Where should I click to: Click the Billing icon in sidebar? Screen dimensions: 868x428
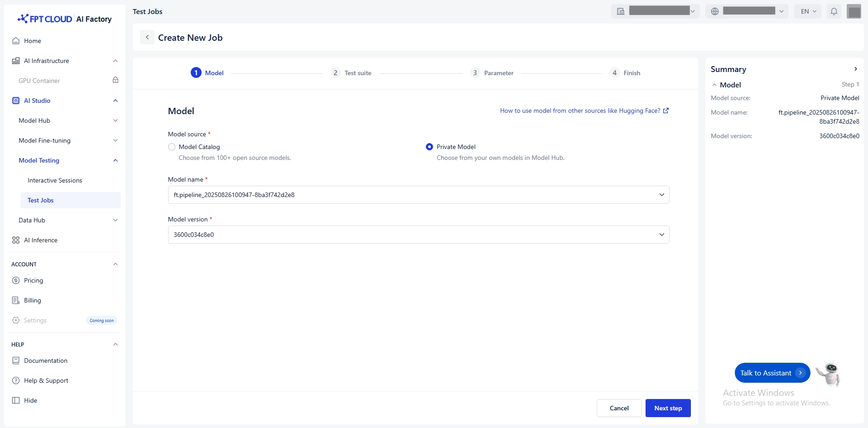(x=16, y=300)
